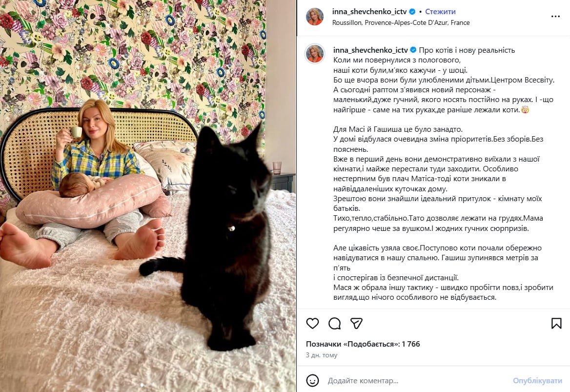Click the verified badge next to header username
This screenshot has width=570, height=392.
[x=412, y=12]
